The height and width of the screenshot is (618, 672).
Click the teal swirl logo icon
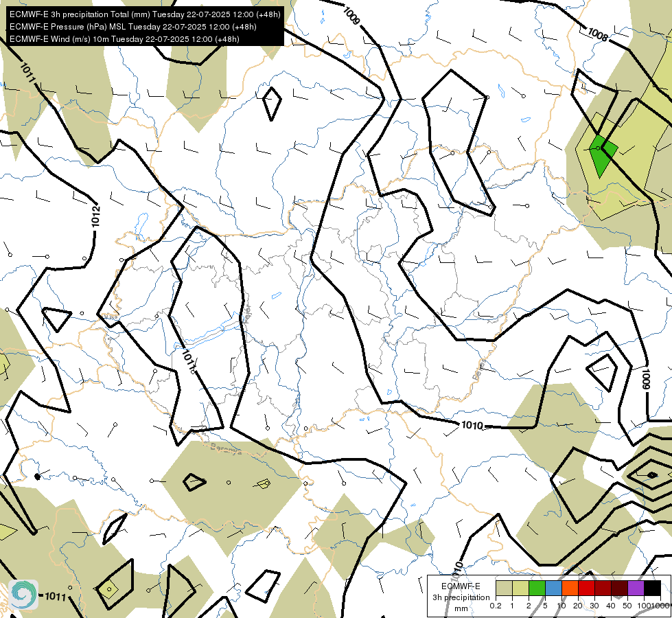(x=23, y=595)
